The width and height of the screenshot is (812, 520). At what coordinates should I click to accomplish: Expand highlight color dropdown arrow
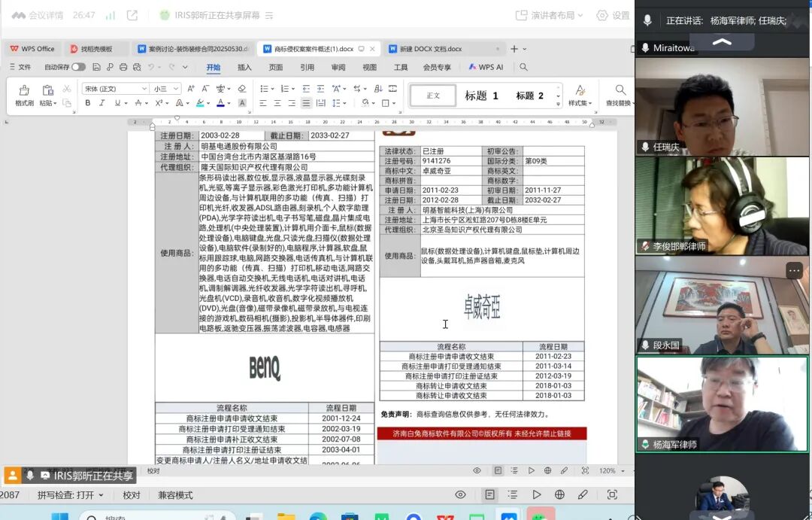pyautogui.click(x=209, y=104)
